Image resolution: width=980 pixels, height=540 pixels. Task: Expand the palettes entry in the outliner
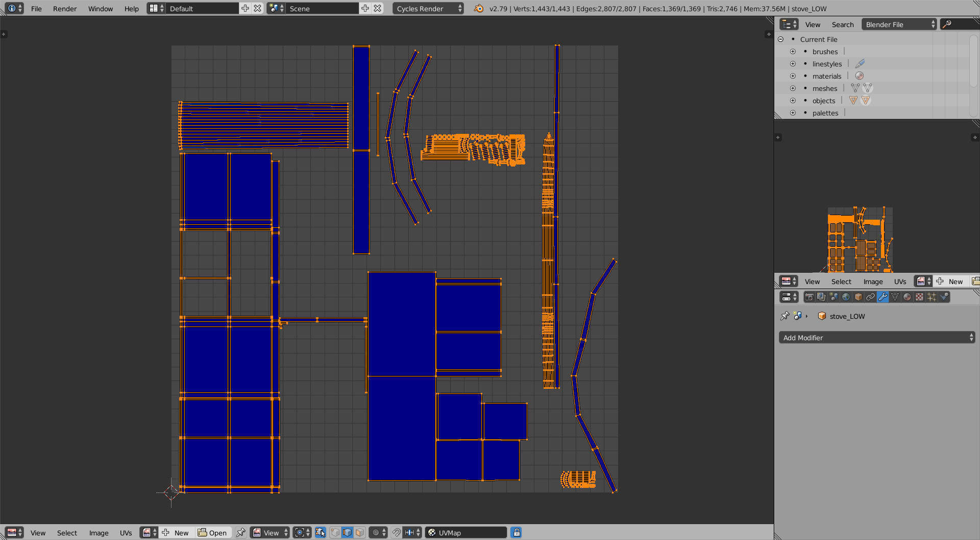[x=793, y=113]
